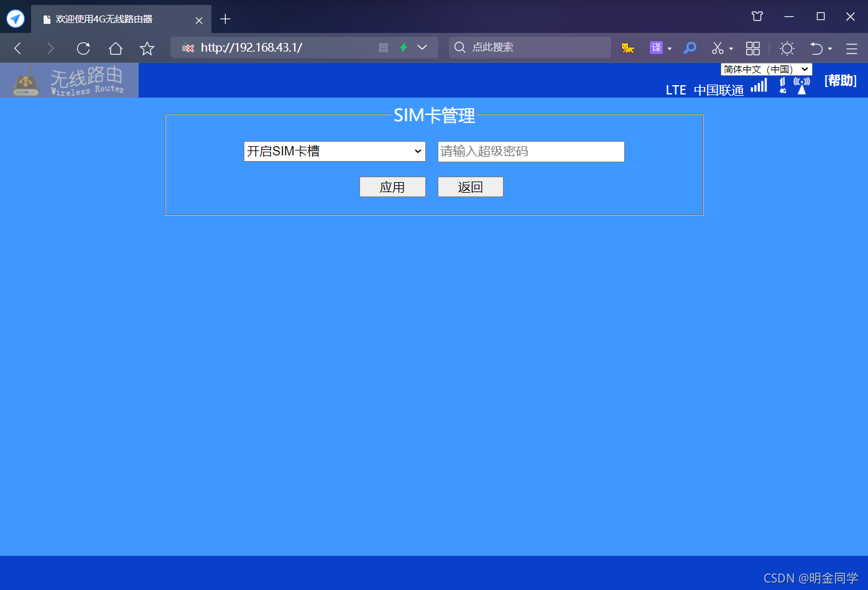The width and height of the screenshot is (868, 590).
Task: Select the 欢迎使用4G无线路由器 tab
Action: (x=112, y=19)
